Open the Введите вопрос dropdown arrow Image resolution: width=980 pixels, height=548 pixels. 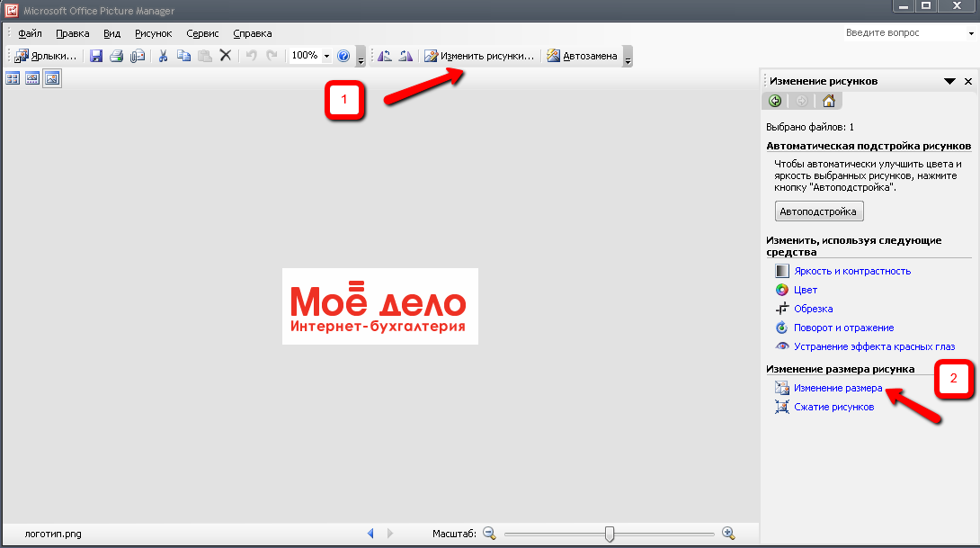(x=971, y=33)
